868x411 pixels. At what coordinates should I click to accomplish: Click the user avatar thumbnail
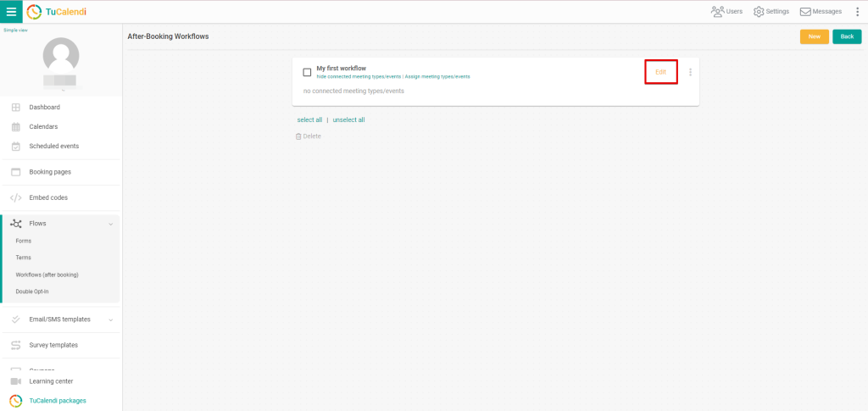pos(61,55)
